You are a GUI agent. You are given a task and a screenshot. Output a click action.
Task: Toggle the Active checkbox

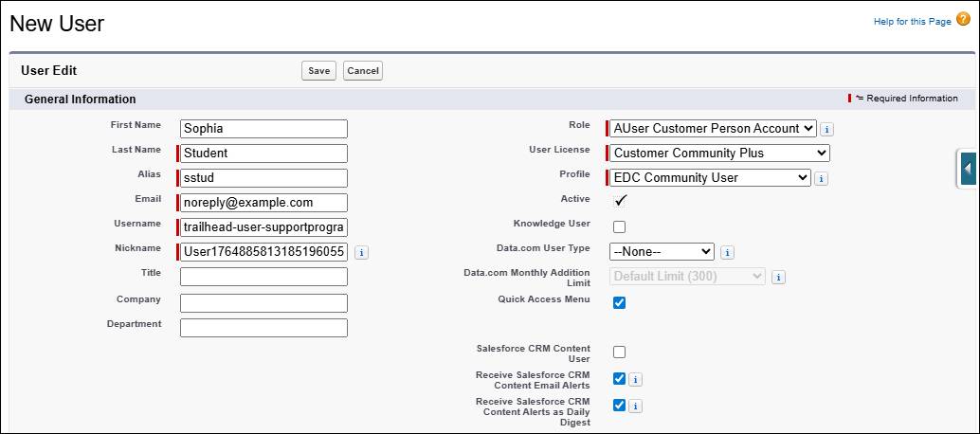[x=620, y=201]
